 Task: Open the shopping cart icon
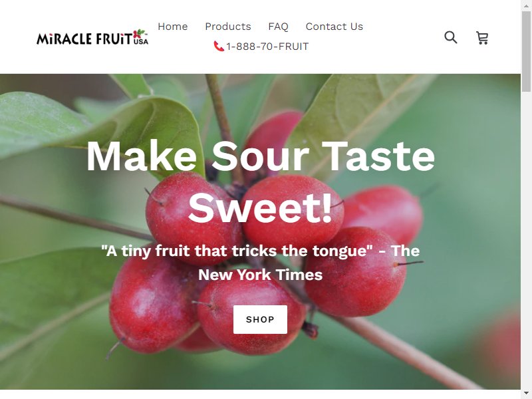point(482,38)
